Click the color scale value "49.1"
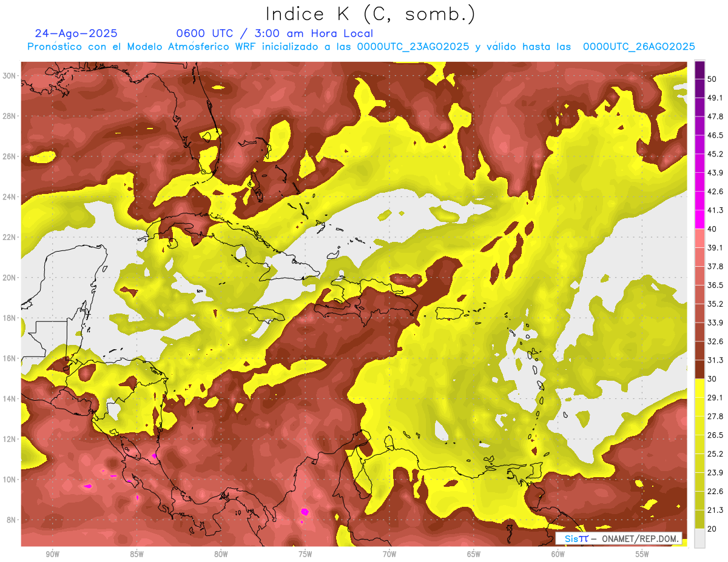This screenshot has width=728, height=562. point(715,98)
